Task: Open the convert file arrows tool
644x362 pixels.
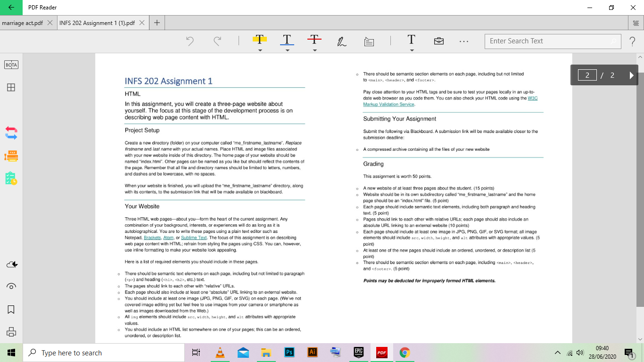Action: [x=11, y=133]
